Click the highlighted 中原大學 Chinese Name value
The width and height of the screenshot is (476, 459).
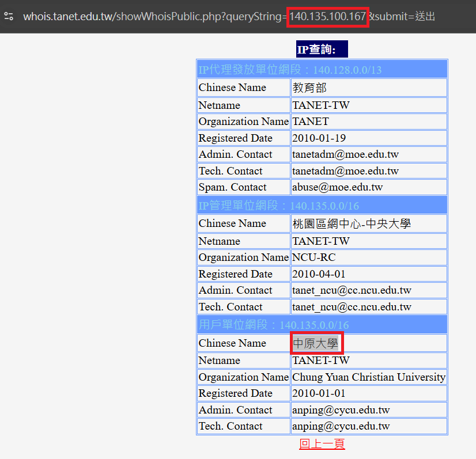coord(315,343)
